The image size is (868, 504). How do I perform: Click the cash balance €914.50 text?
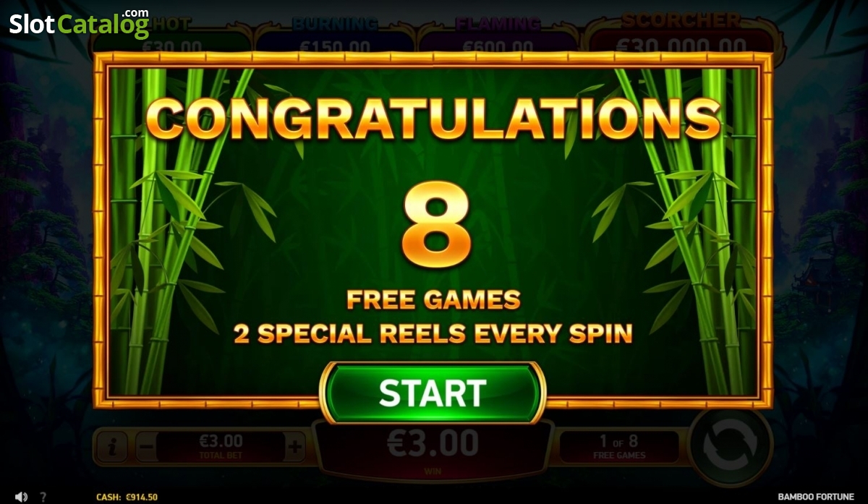[x=127, y=497]
